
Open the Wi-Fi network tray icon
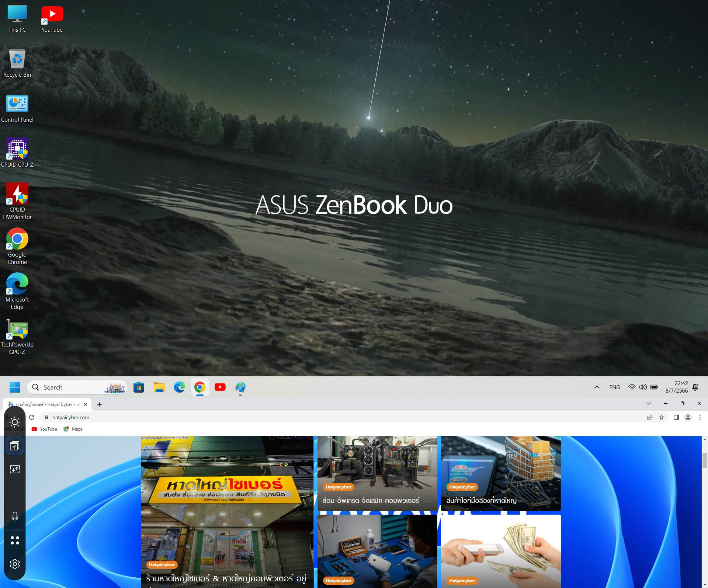coord(632,387)
